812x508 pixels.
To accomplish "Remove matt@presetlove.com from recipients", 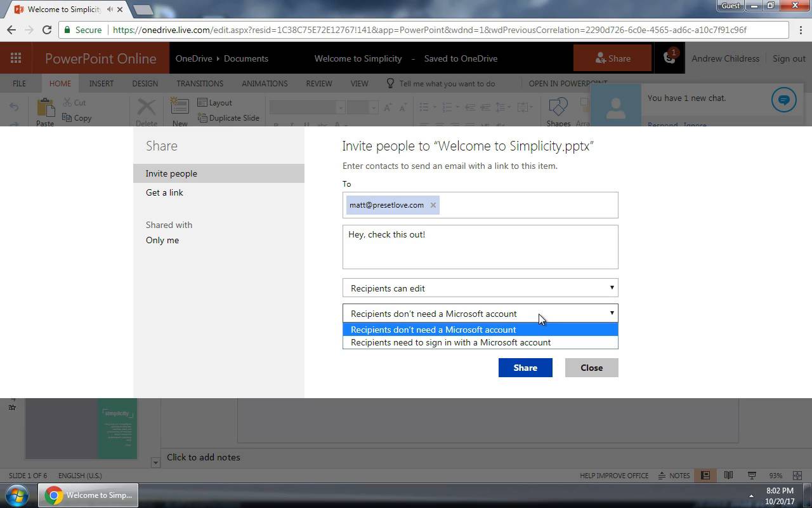I will click(x=433, y=205).
